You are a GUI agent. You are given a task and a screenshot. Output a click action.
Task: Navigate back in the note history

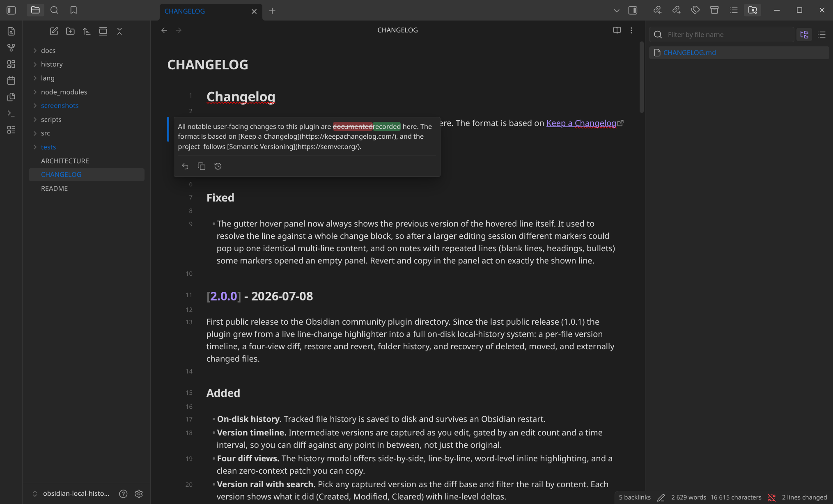pyautogui.click(x=164, y=30)
